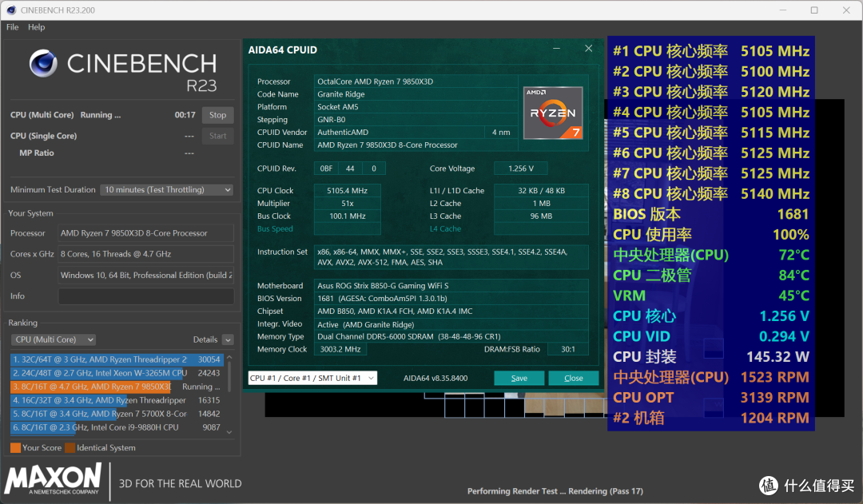The width and height of the screenshot is (863, 504).
Task: Click the Identical System color swatch
Action: click(x=70, y=448)
